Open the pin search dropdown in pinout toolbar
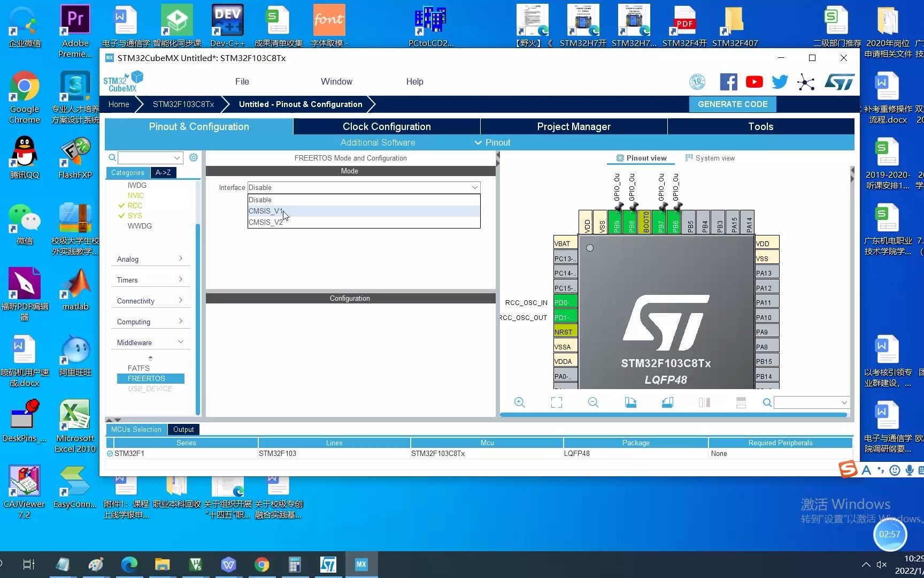The height and width of the screenshot is (578, 924). tap(844, 402)
